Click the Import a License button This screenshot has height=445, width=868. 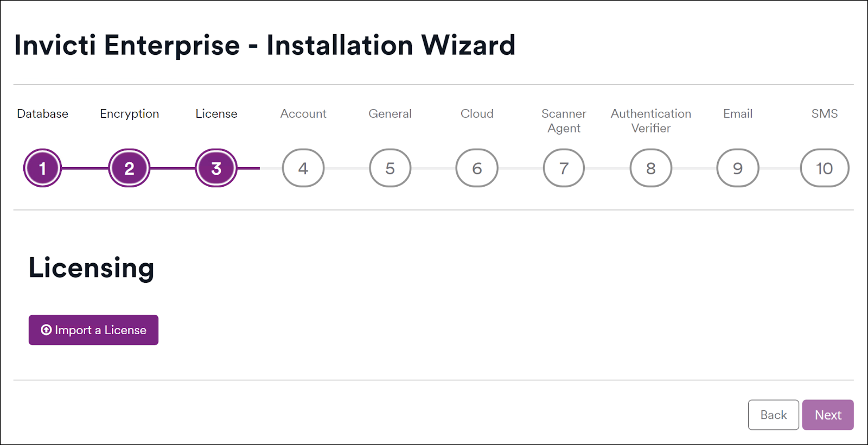point(93,330)
